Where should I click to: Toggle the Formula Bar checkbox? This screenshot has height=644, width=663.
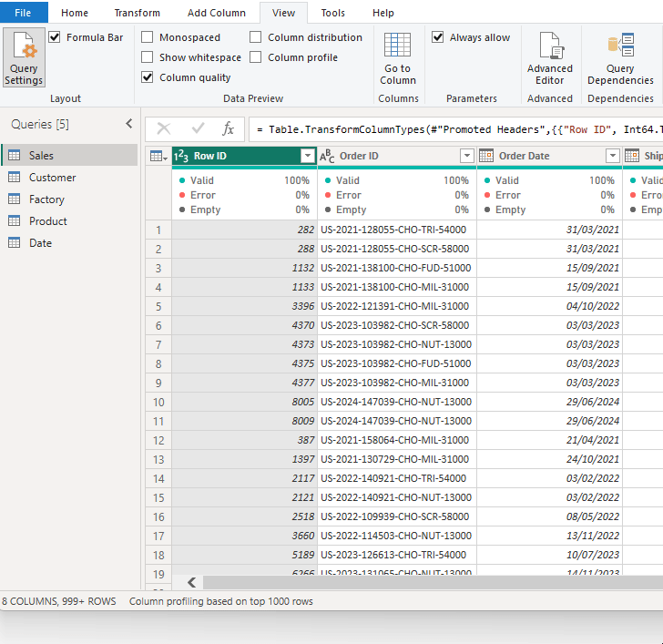click(55, 37)
